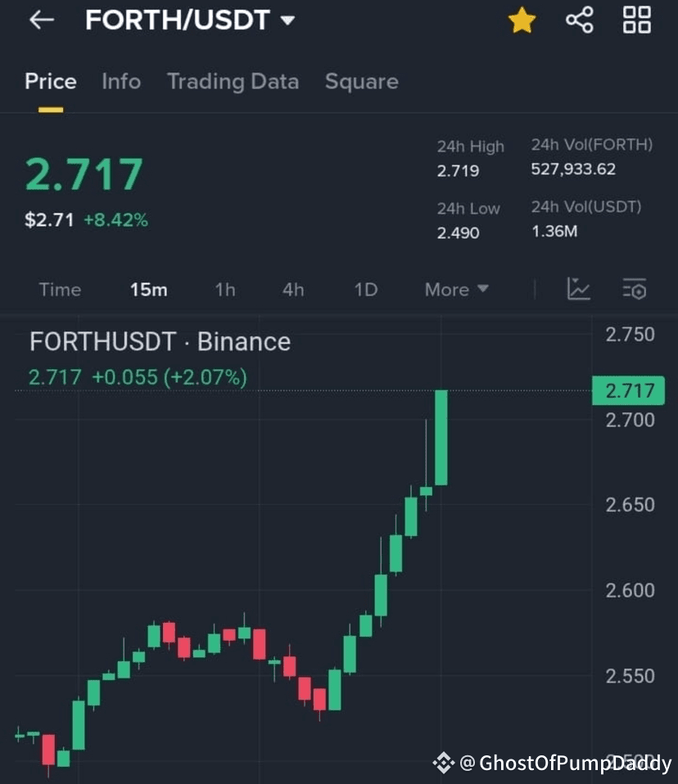Choose the 1D chart interval

[366, 290]
